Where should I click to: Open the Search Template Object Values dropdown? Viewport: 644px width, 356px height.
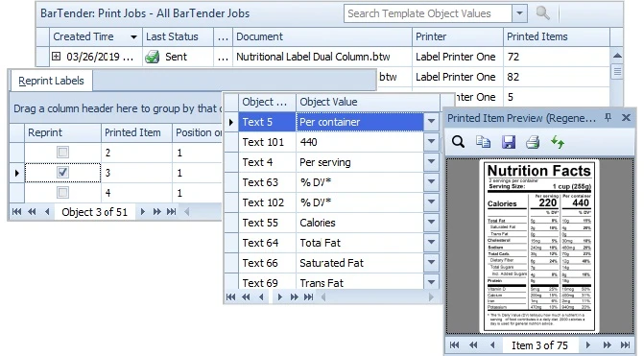pos(519,13)
